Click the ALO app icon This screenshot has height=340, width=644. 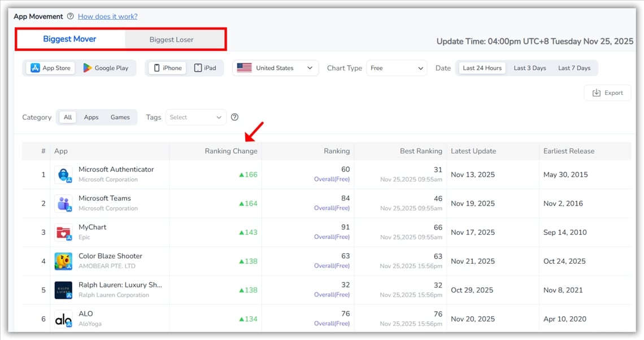[x=63, y=319]
